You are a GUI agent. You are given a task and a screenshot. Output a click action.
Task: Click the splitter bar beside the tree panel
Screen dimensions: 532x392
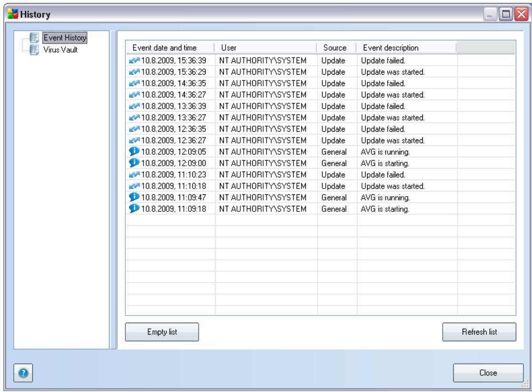tap(113, 190)
